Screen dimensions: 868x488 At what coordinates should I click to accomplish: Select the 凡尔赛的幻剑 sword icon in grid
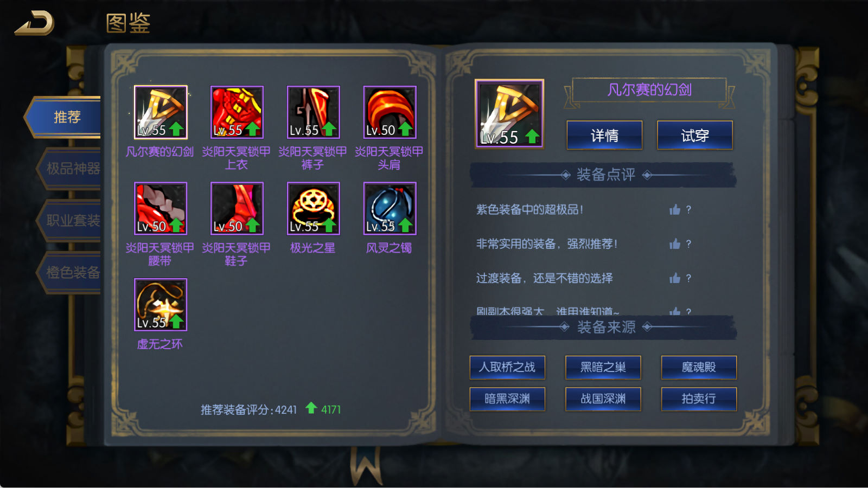[x=161, y=112]
